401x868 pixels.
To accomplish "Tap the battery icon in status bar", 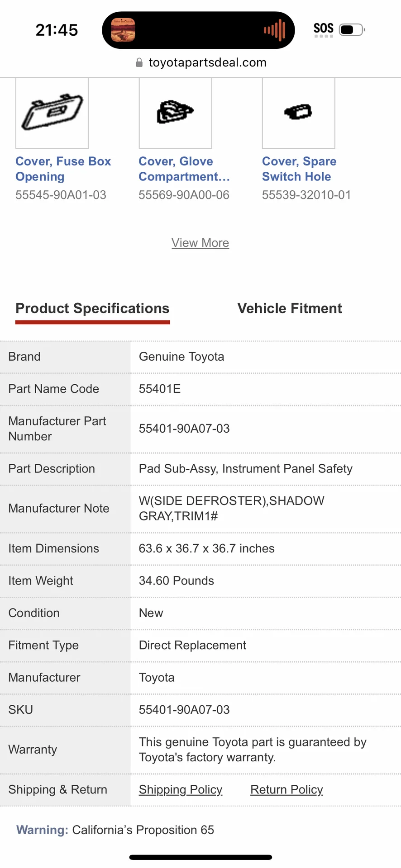I will pyautogui.click(x=352, y=30).
